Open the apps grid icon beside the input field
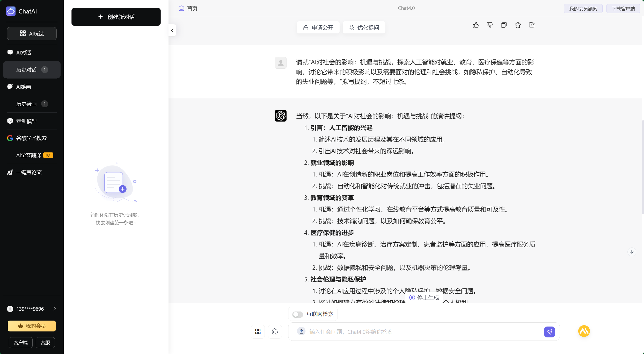 pos(258,331)
